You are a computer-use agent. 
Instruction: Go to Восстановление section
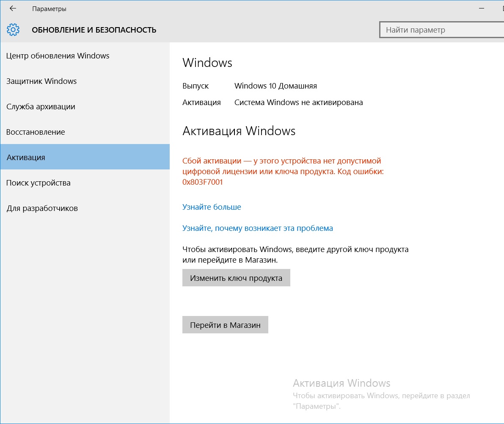85,132
